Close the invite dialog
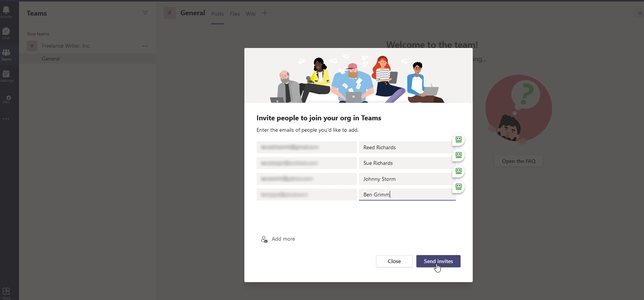 [394, 261]
